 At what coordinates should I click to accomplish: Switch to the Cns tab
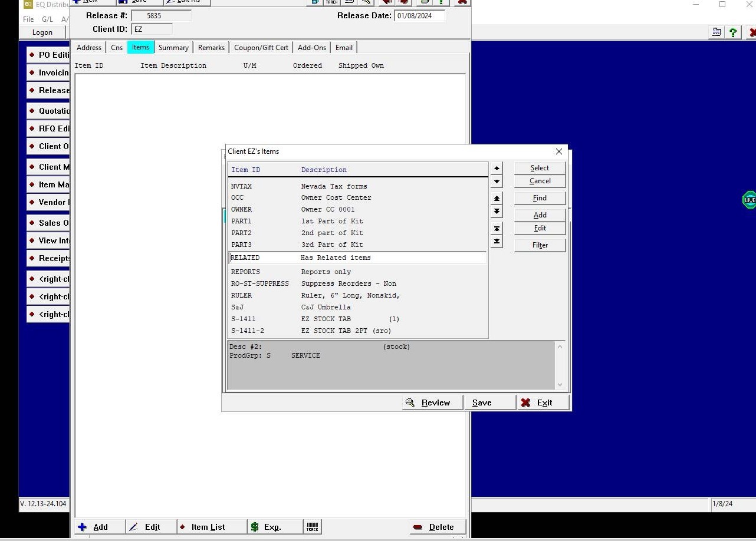pyautogui.click(x=117, y=48)
